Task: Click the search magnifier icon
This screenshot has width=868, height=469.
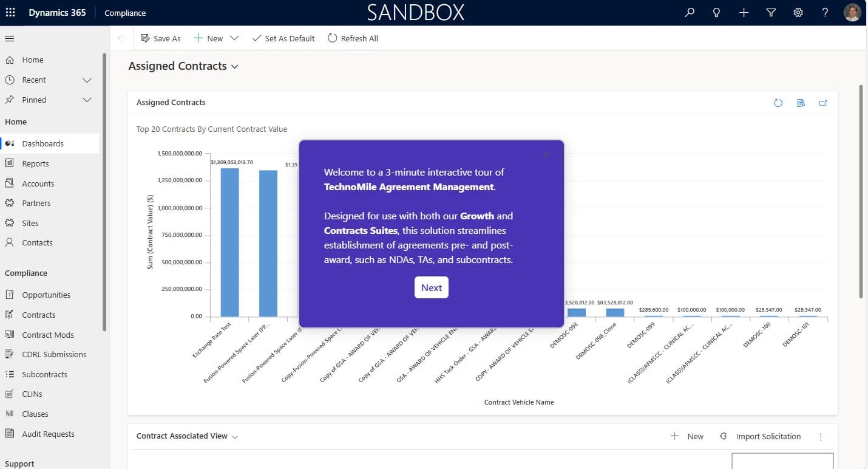Action: point(690,13)
